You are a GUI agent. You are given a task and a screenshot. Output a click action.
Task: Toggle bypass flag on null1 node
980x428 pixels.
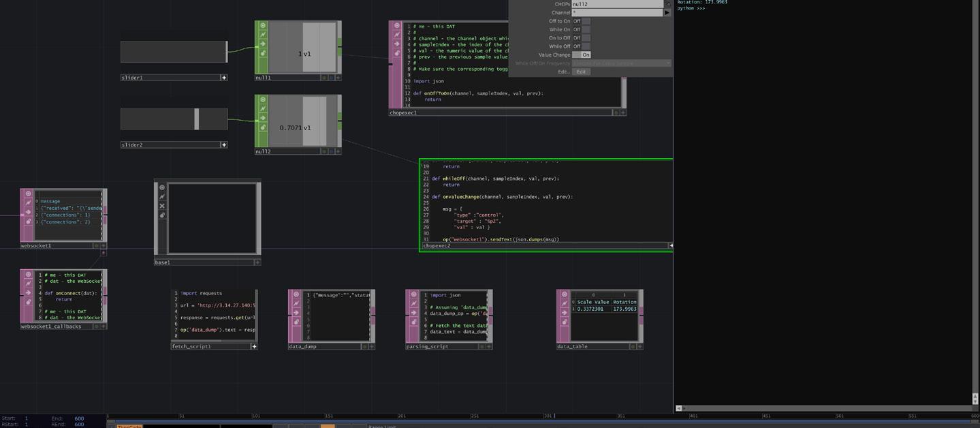263,44
